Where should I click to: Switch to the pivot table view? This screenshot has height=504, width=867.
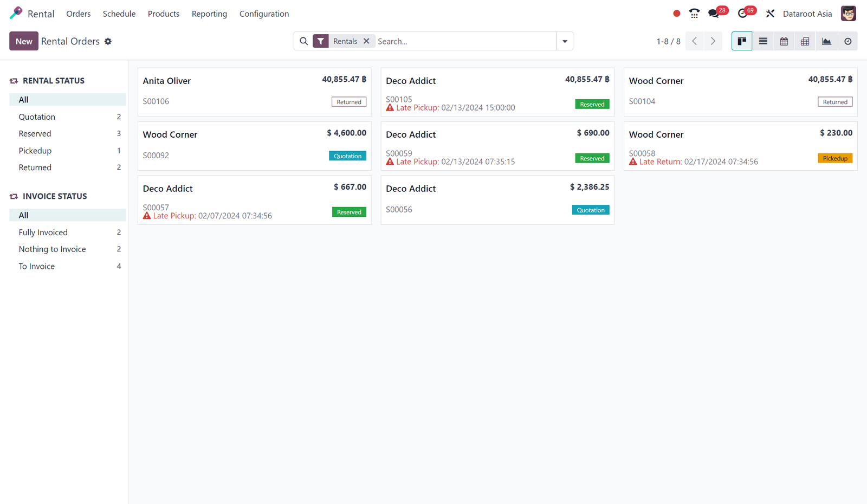[x=805, y=41]
